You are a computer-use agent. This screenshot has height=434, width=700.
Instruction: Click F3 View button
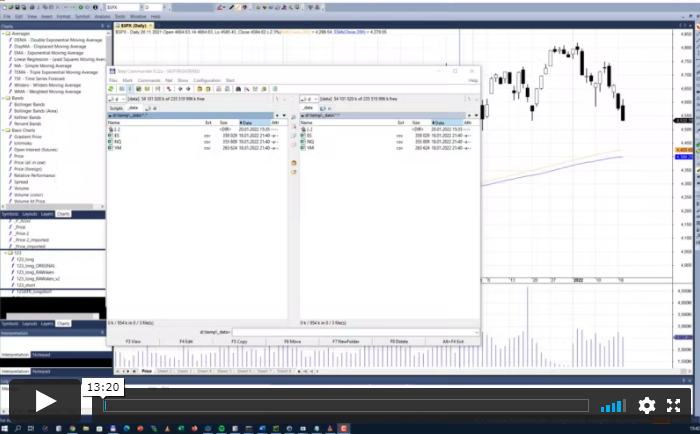coord(133,342)
